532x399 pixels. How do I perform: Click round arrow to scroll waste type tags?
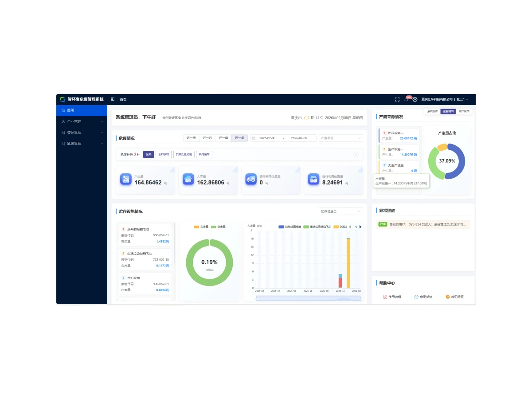click(356, 154)
